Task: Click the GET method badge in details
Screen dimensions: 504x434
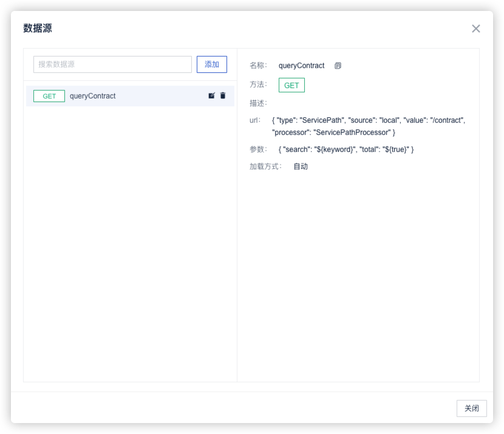Action: 291,85
